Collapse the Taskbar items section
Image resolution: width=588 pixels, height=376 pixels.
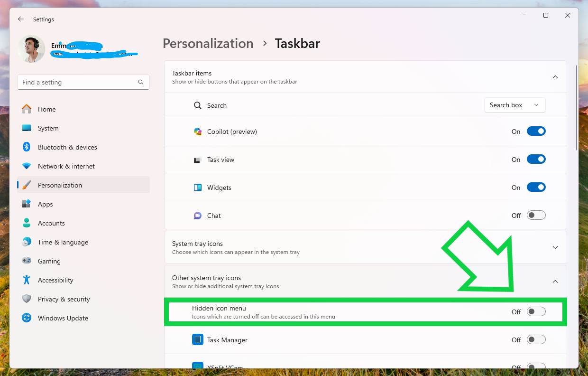[x=555, y=77]
